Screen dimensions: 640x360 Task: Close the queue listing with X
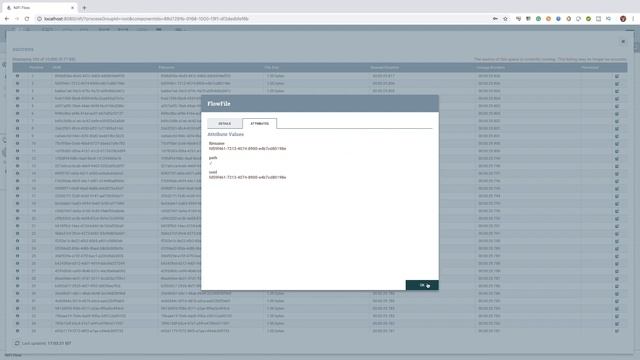[623, 42]
